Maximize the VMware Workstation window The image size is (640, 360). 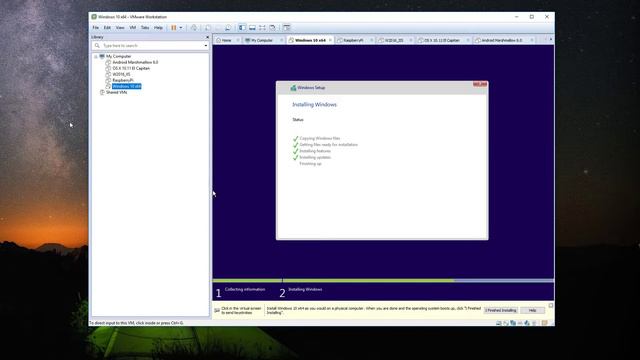531,17
